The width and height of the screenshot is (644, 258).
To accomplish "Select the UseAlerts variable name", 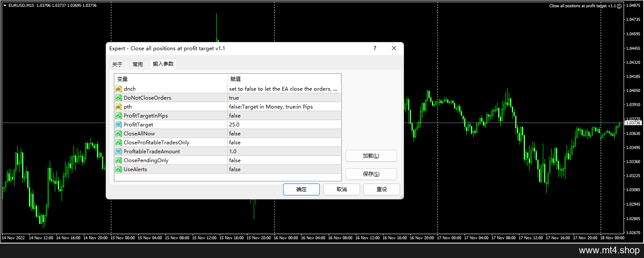I will click(x=135, y=169).
